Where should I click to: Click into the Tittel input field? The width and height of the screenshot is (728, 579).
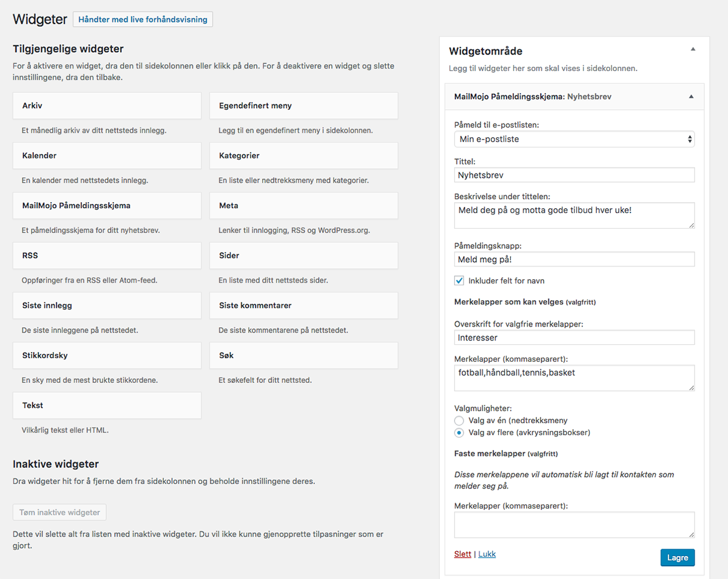(575, 175)
